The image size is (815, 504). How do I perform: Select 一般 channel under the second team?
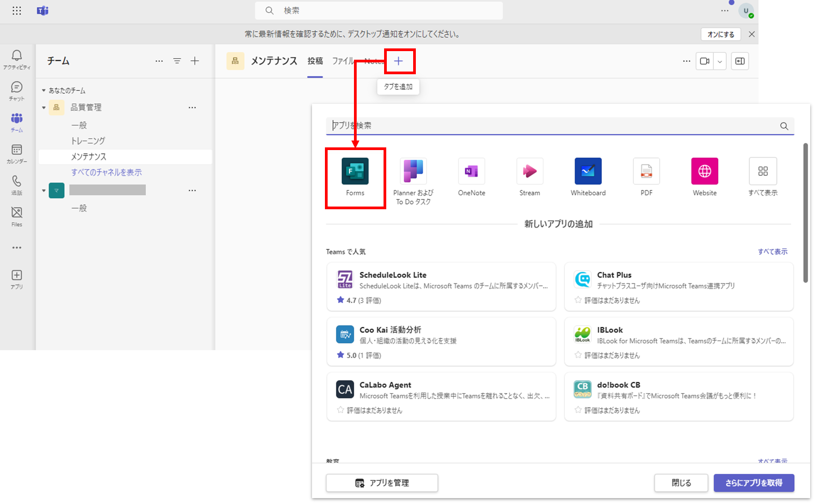79,208
